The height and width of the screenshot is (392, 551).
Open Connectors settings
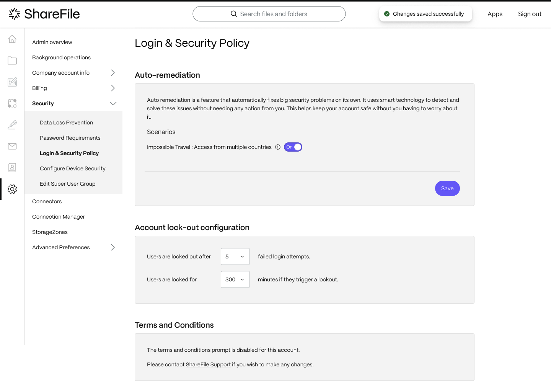tap(47, 201)
